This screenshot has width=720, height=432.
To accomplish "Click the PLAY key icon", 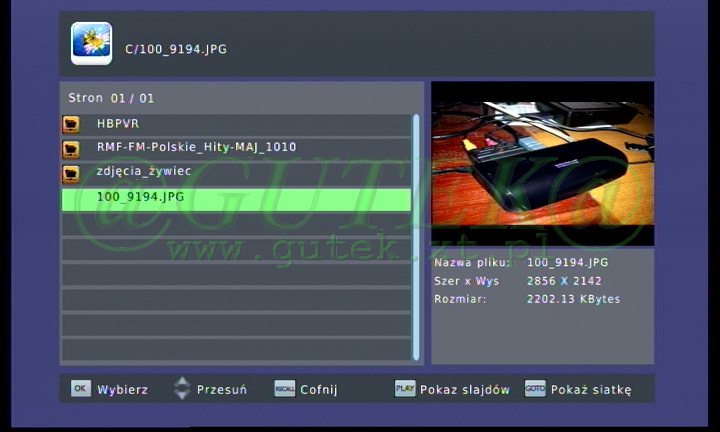I will [x=405, y=388].
